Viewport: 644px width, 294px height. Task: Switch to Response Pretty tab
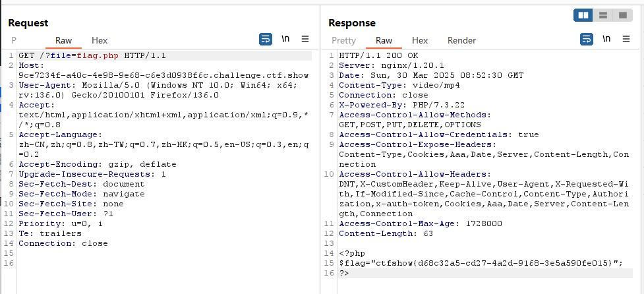point(344,40)
